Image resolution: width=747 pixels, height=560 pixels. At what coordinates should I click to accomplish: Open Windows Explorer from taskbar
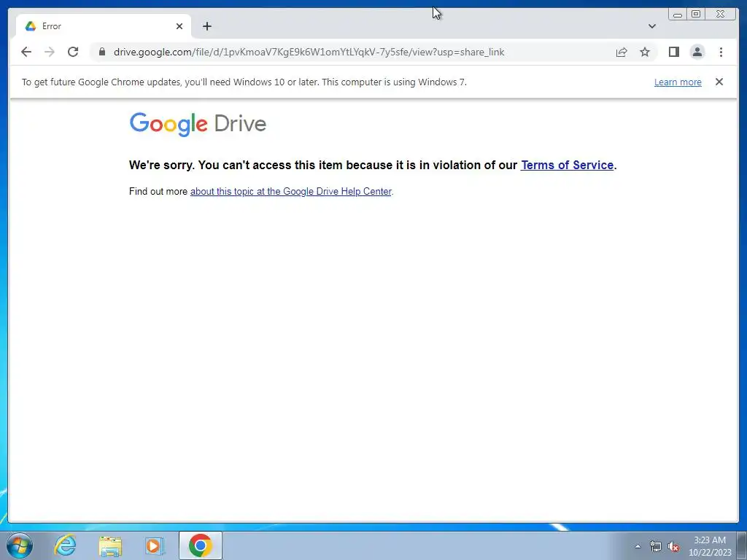click(110, 545)
